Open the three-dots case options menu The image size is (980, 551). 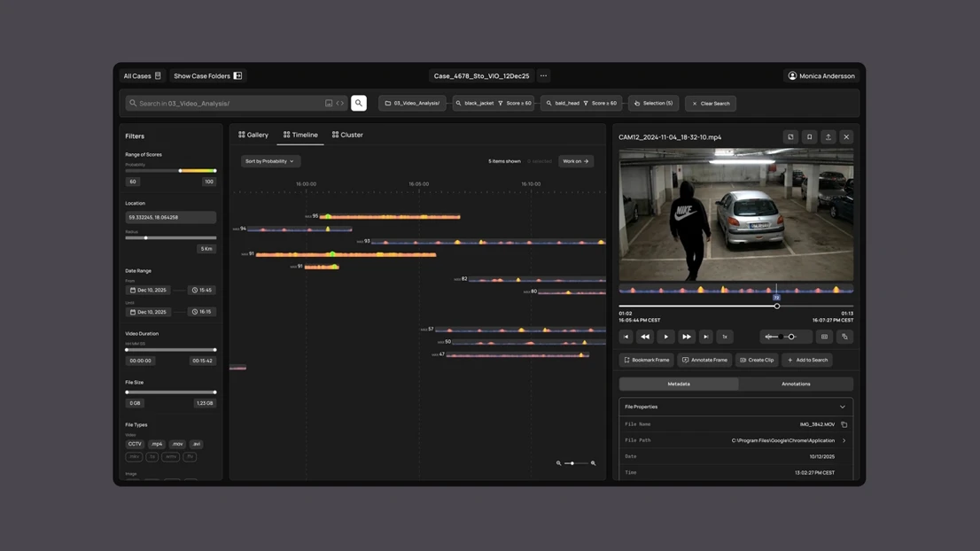(x=544, y=76)
